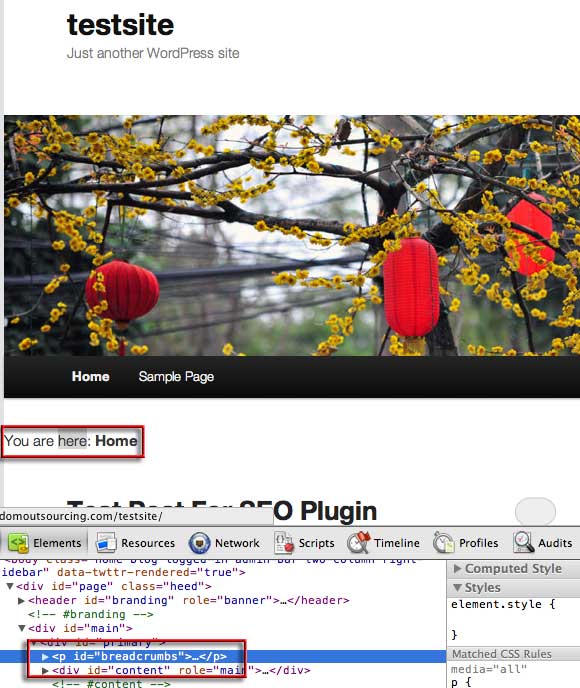Viewport: 580px width, 688px height.
Task: Click the Home navigation menu item
Action: pos(90,376)
